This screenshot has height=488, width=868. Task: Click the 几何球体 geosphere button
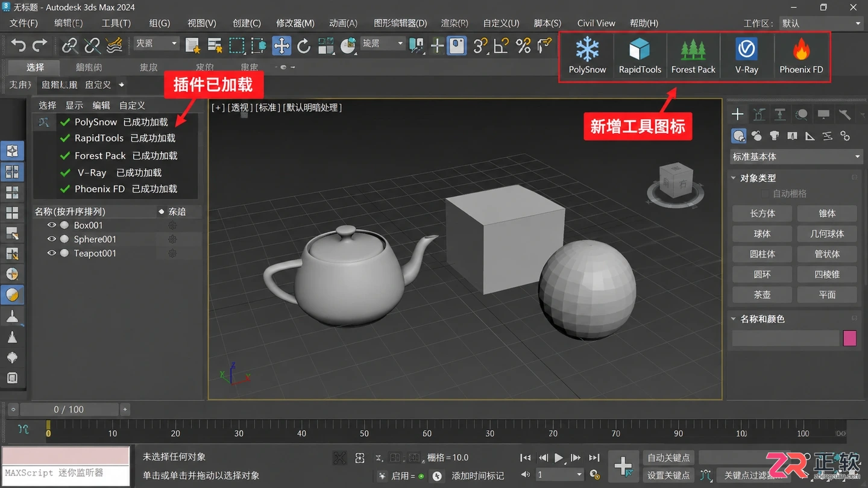click(x=827, y=234)
